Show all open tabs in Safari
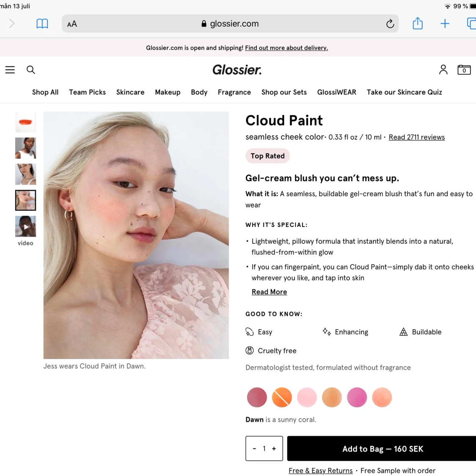This screenshot has height=476, width=476. 471,23
